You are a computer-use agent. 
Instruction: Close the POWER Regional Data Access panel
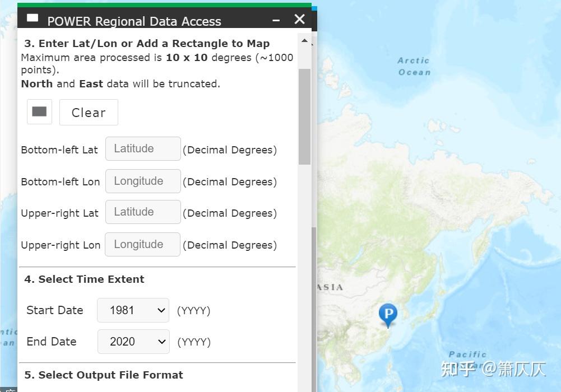[300, 20]
